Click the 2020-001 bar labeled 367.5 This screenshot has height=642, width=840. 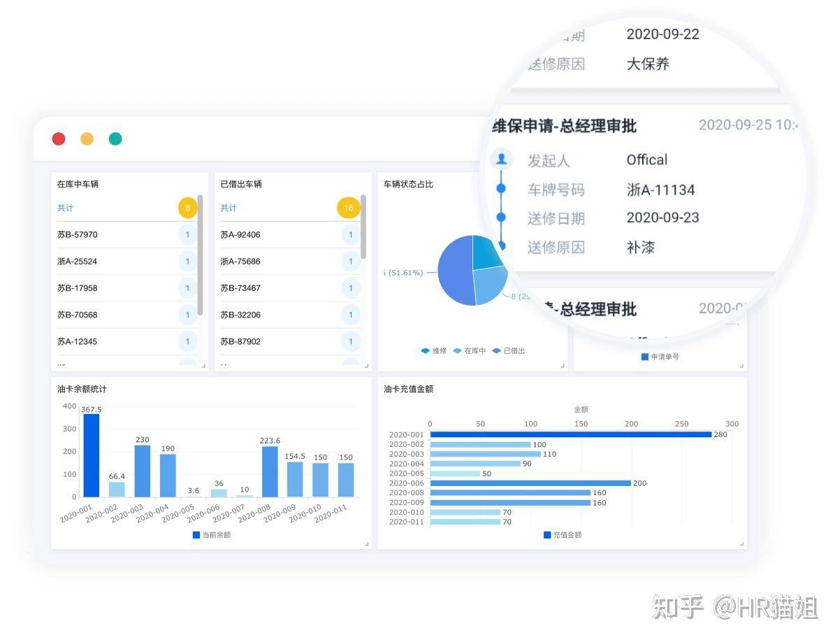[91, 455]
